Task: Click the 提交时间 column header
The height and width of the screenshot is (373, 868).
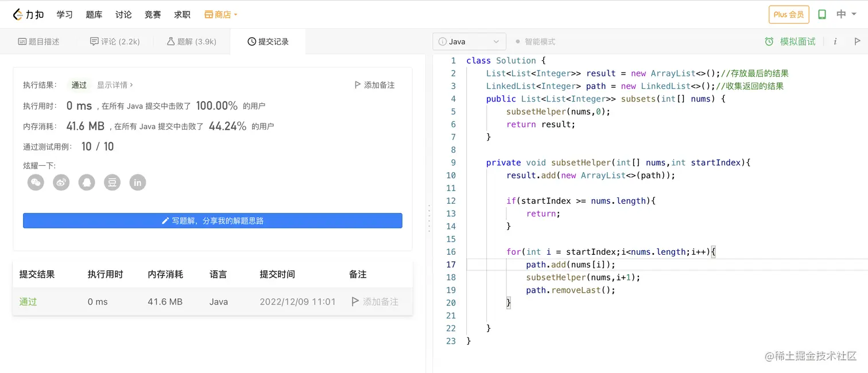Action: pyautogui.click(x=277, y=274)
